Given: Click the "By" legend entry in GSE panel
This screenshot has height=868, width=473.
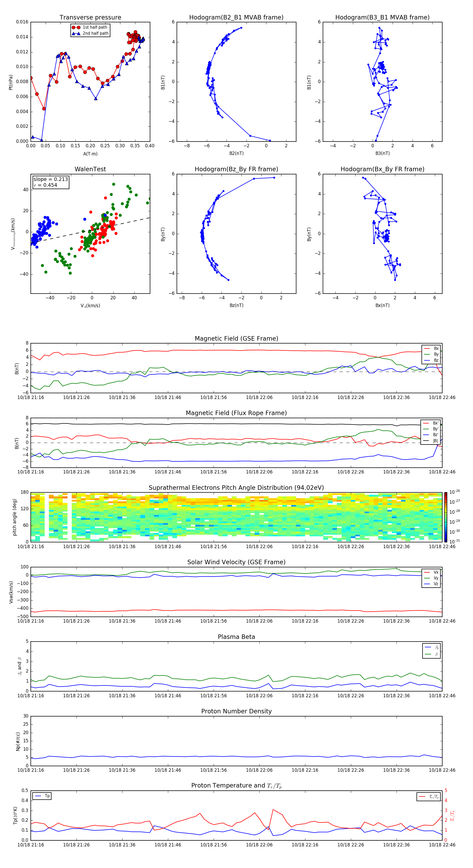Looking at the screenshot, I should 431,355.
